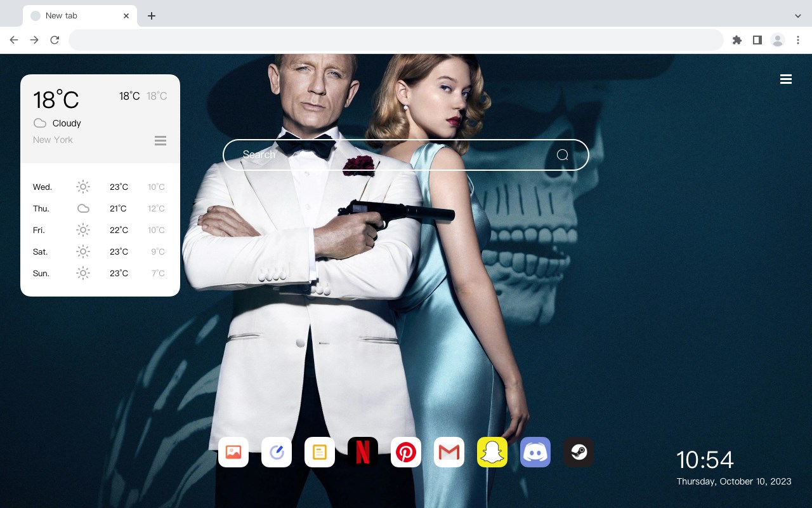Open the Chrome profile avatar
812x508 pixels.
(x=778, y=40)
